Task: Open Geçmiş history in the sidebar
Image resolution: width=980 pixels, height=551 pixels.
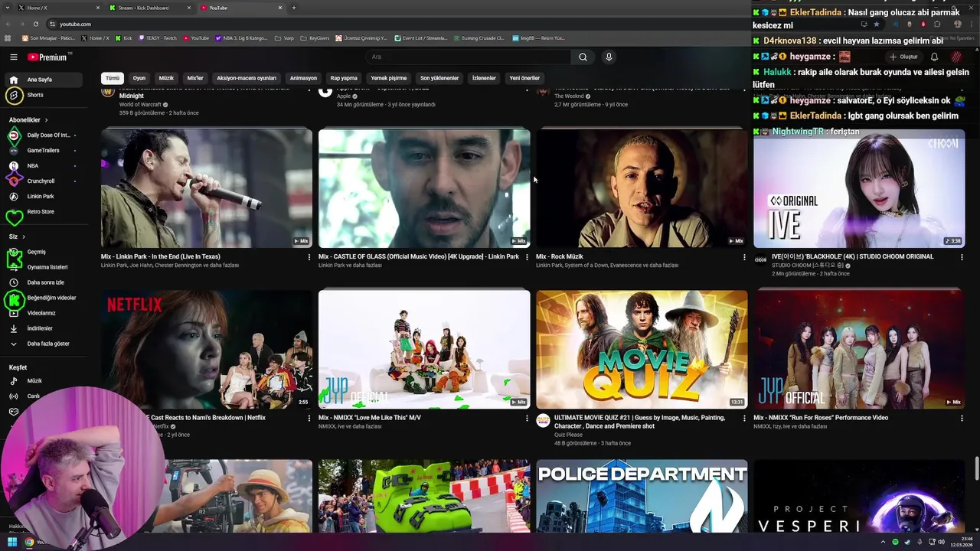Action: click(x=42, y=252)
